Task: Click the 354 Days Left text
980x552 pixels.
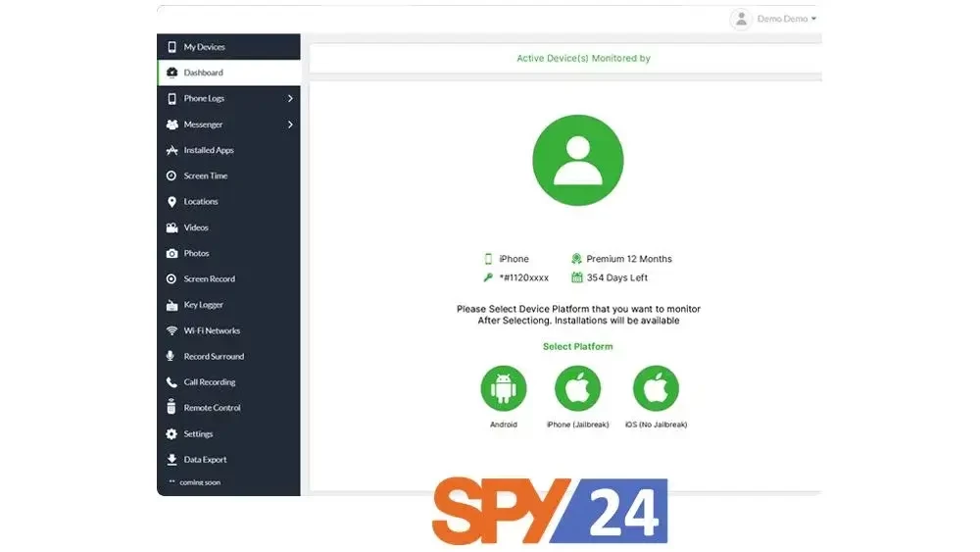Action: pos(616,277)
